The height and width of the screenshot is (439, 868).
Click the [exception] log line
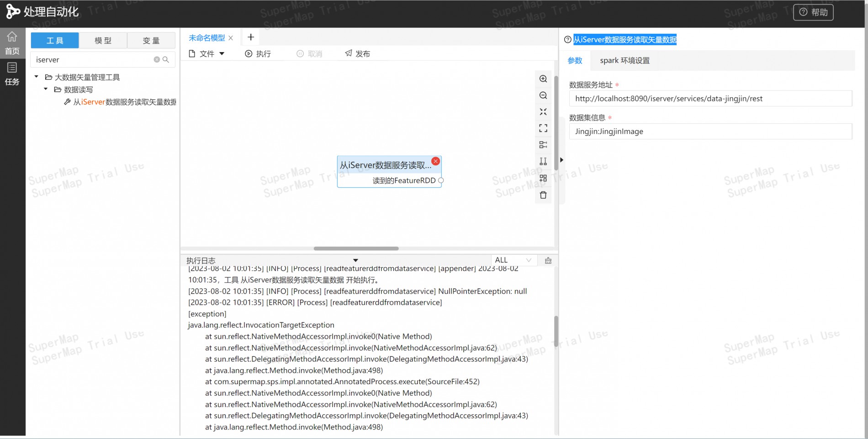(x=207, y=314)
